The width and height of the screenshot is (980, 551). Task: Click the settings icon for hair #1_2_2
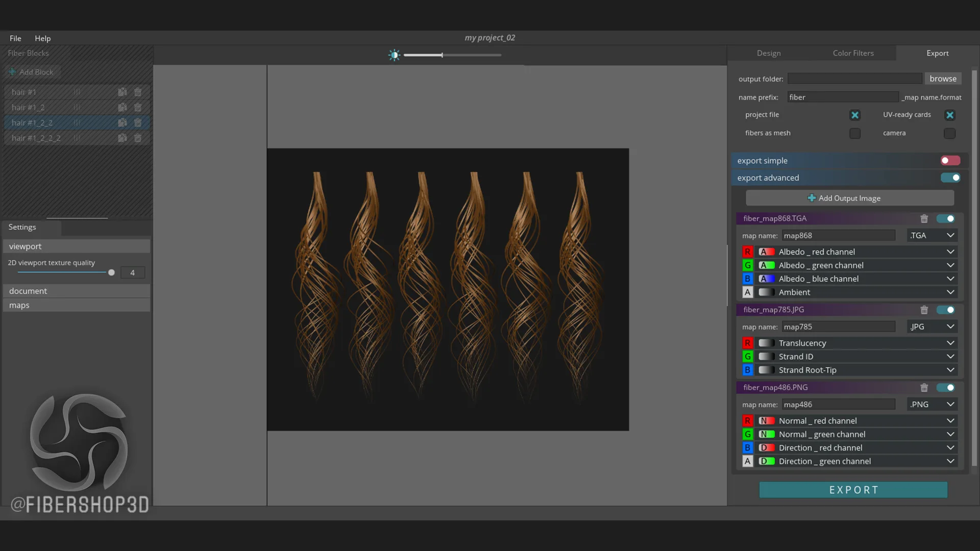pyautogui.click(x=122, y=122)
